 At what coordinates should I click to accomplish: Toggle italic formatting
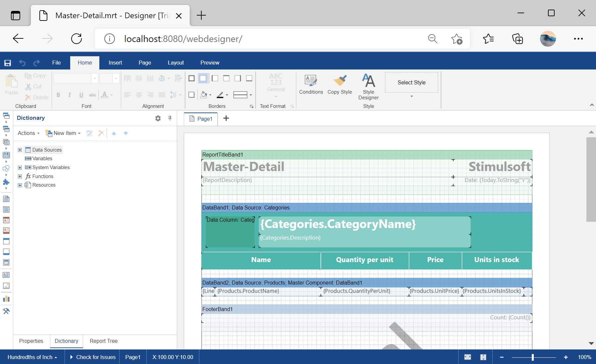[x=70, y=95]
